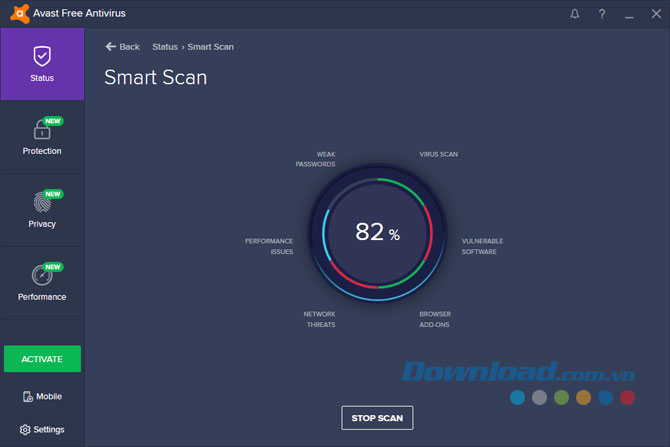The width and height of the screenshot is (670, 447).
Task: Stop the running scan with STOP SCAN
Action: (x=377, y=418)
